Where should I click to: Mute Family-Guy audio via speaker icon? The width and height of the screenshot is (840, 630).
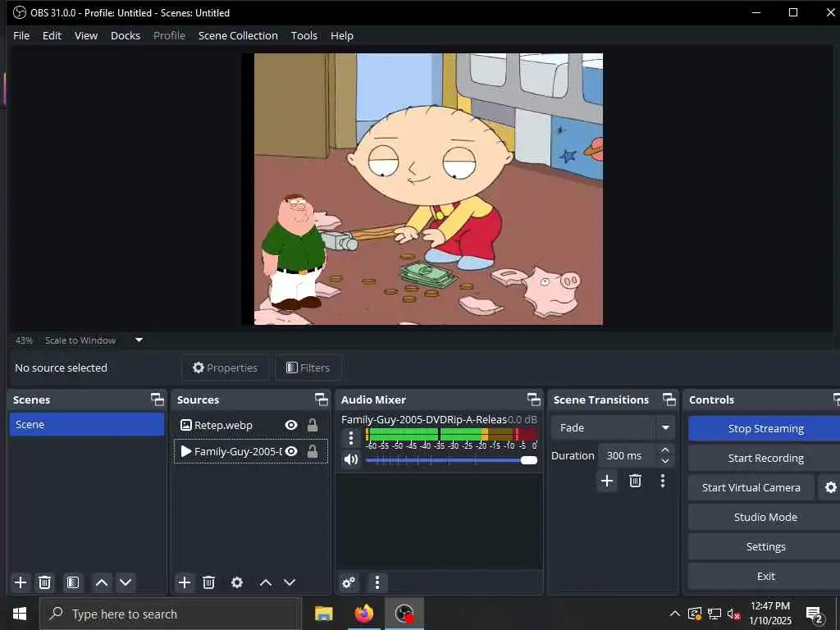tap(351, 459)
